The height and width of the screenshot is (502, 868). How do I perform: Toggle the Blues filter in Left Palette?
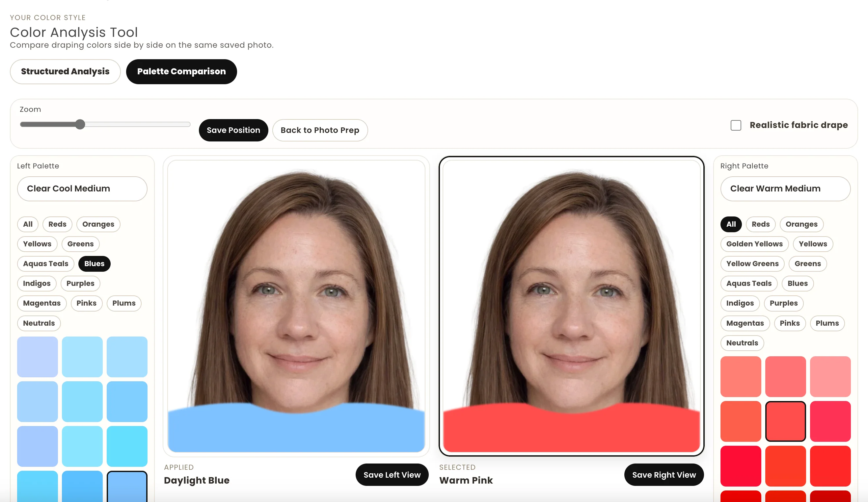pos(95,264)
